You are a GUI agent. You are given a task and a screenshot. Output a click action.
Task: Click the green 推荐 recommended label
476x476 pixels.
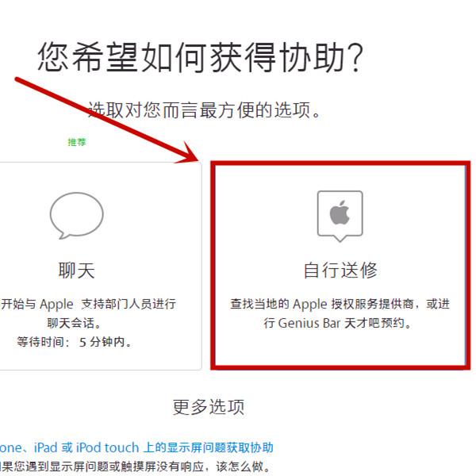(77, 142)
